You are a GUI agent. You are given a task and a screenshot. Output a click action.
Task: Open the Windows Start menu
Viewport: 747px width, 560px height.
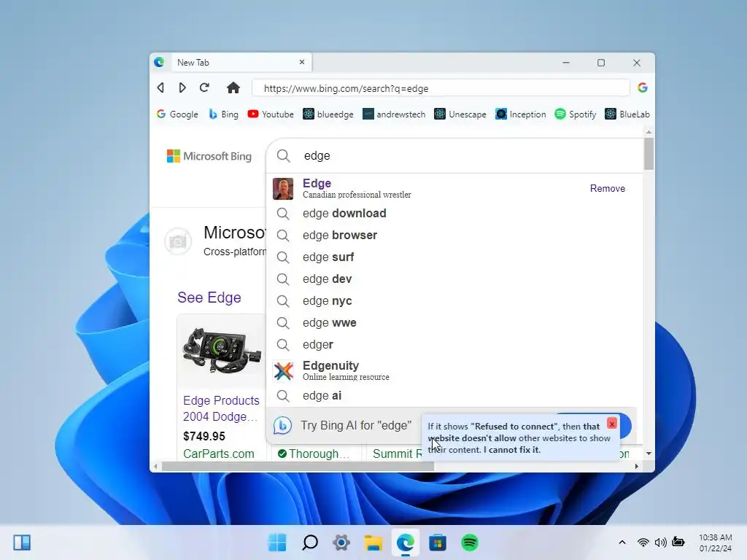(x=277, y=542)
